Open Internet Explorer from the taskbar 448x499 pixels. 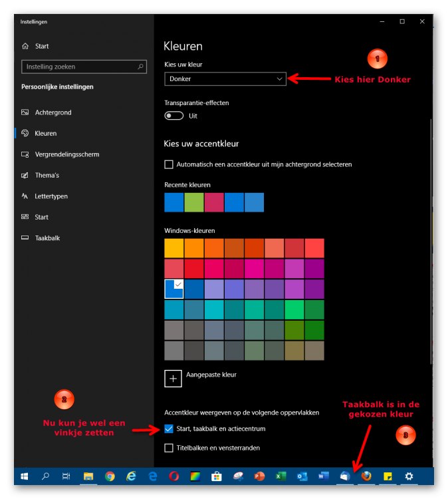click(131, 476)
